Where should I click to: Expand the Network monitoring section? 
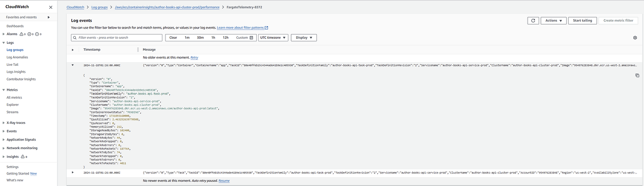[x=4, y=148]
